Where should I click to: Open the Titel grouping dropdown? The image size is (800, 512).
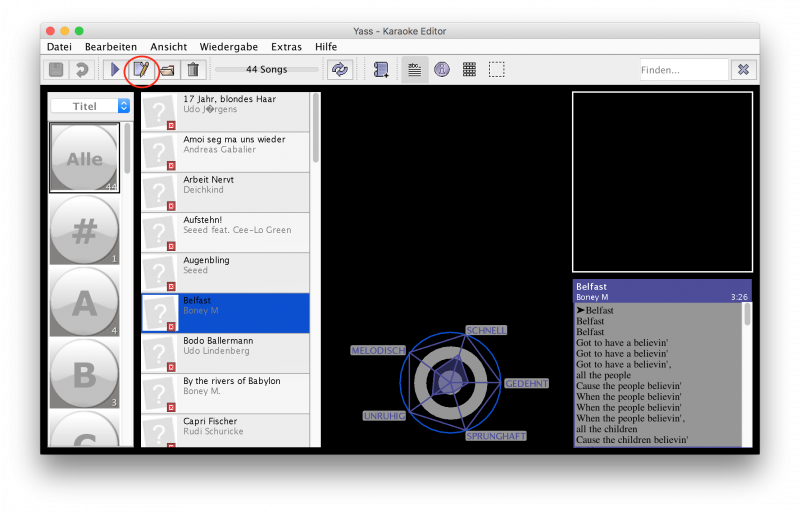coord(90,106)
